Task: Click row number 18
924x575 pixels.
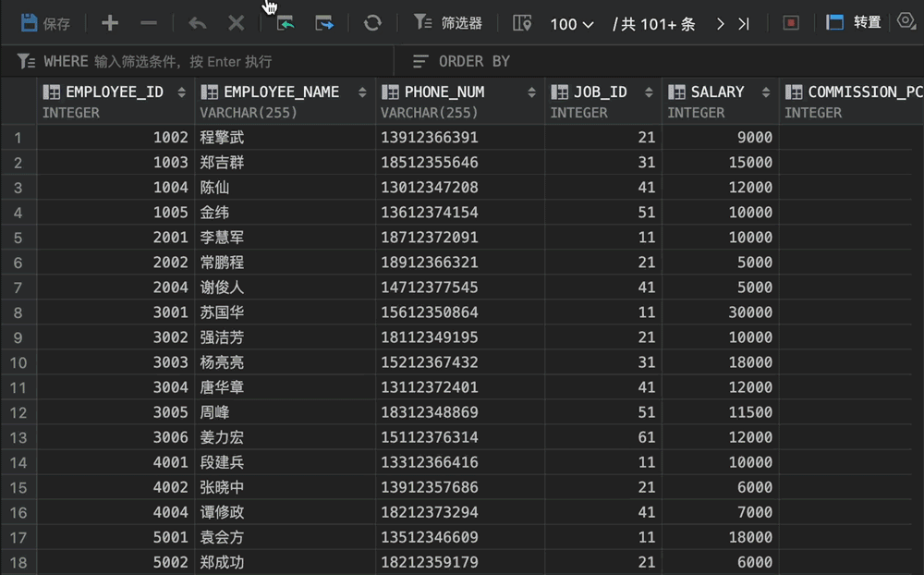Action: point(18,563)
